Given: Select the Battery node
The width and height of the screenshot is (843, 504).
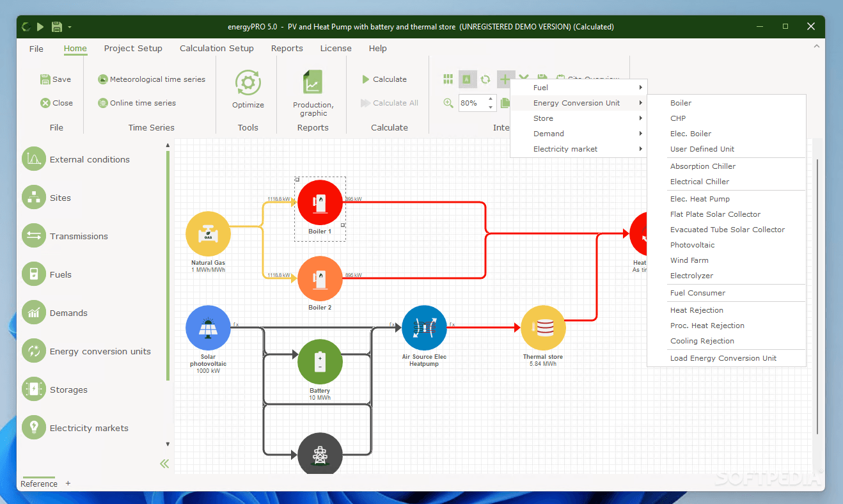Looking at the screenshot, I should pos(320,362).
